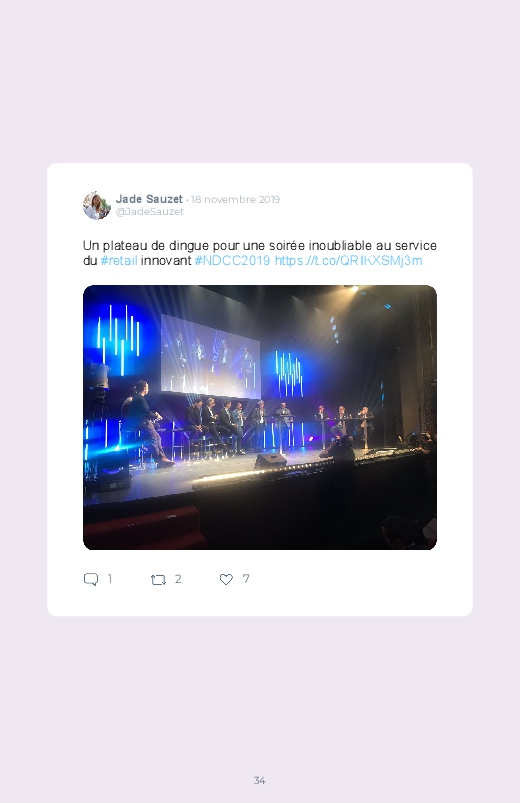
Task: Click the retweet count number 2
Action: click(x=178, y=579)
